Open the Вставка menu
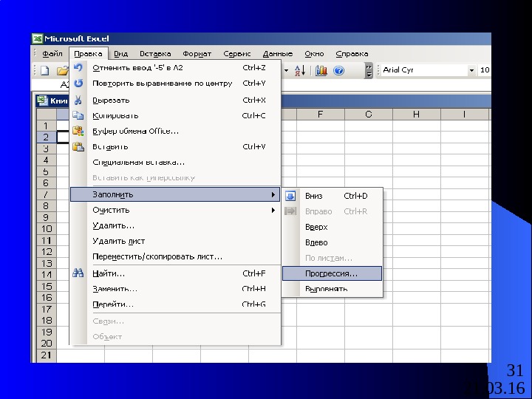Screen dimensions: 532x399 155,54
